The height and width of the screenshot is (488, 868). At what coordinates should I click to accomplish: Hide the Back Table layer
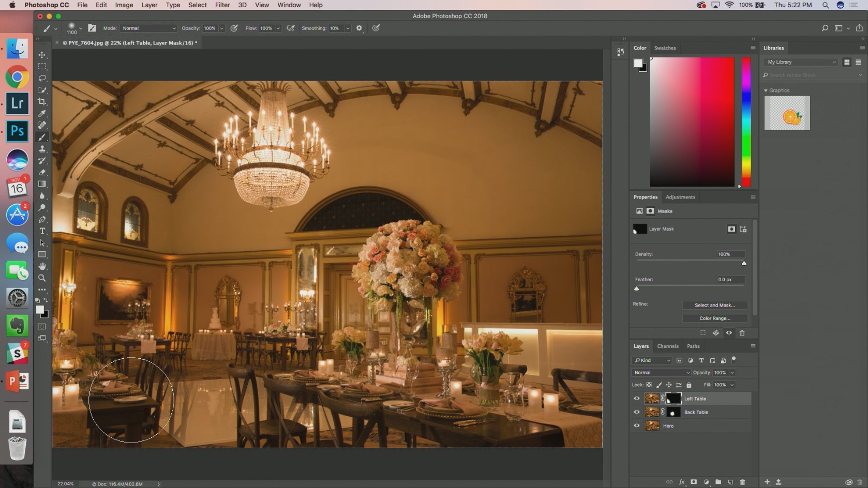tap(637, 412)
